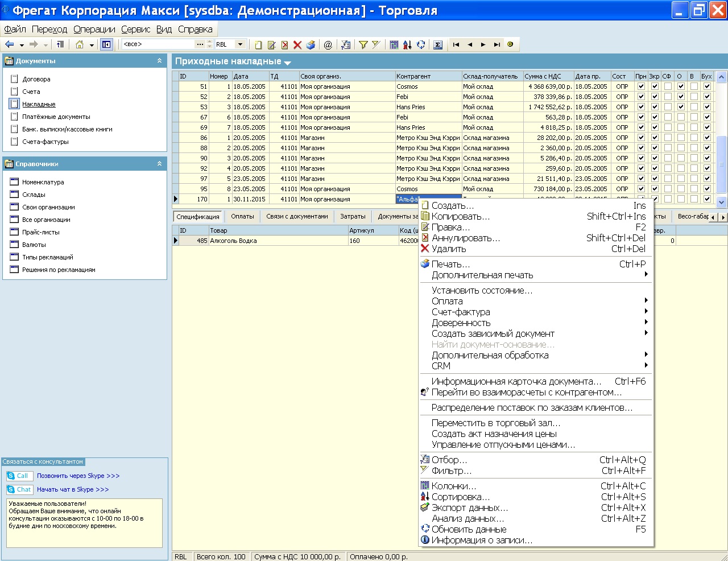This screenshot has height=561, width=728.
Task: Click the document list scroll down arrow
Action: point(721,201)
